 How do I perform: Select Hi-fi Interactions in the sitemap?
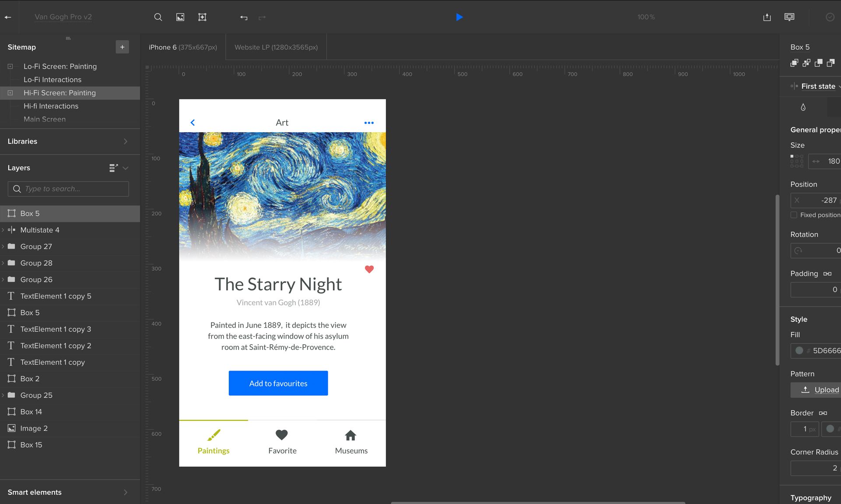tap(51, 106)
